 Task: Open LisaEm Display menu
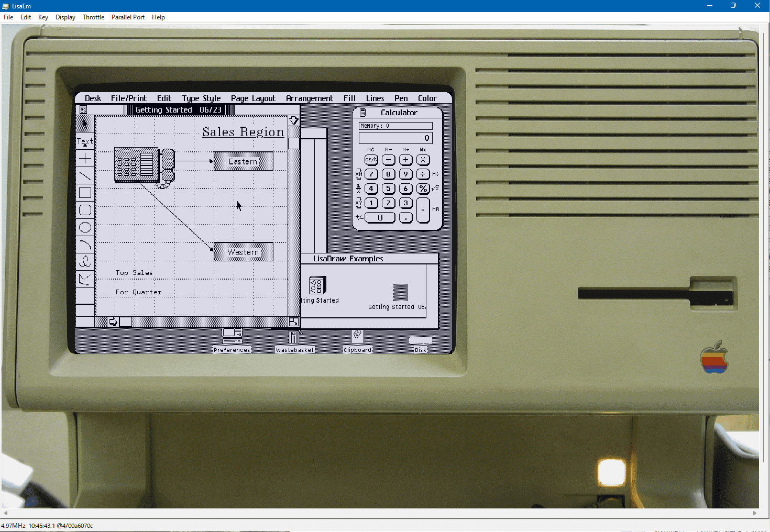coord(65,17)
